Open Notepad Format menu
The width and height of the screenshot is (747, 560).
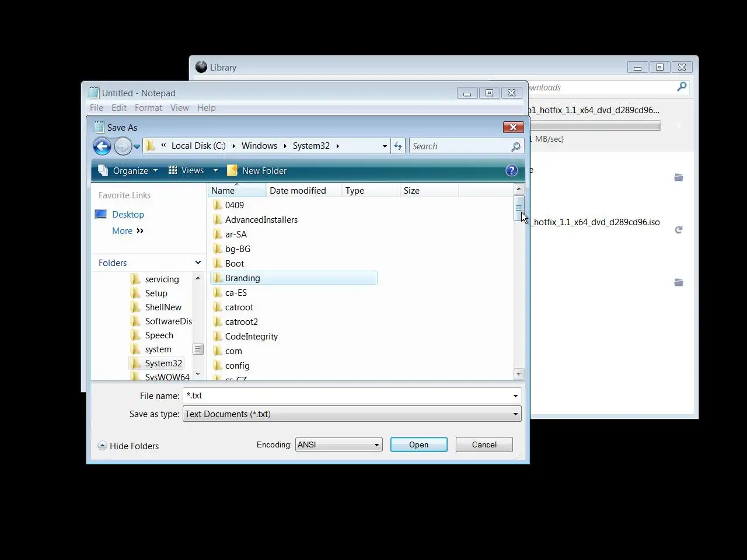point(148,108)
